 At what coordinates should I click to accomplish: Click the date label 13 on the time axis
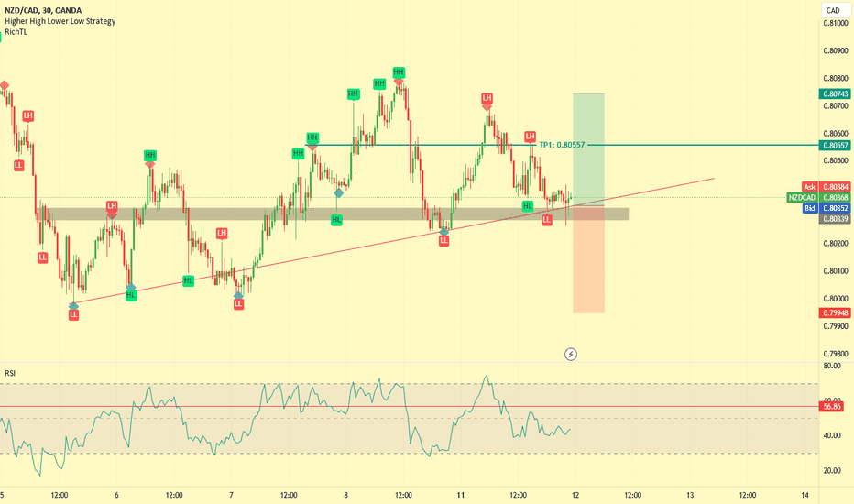(690, 495)
